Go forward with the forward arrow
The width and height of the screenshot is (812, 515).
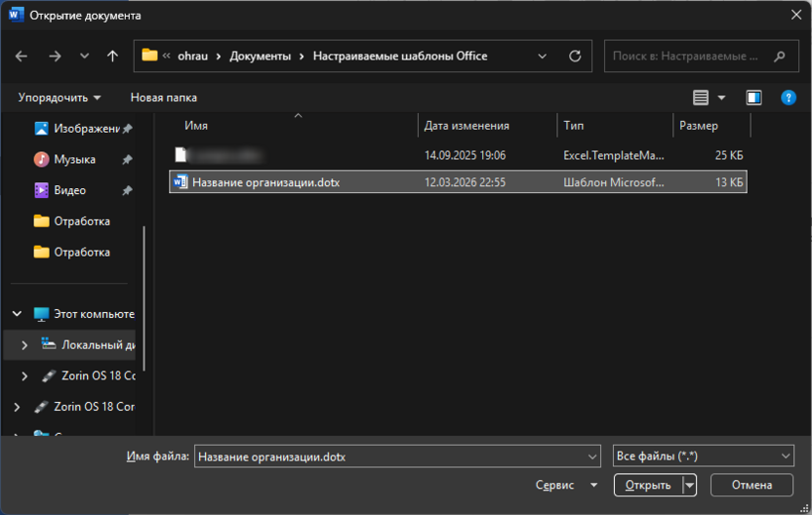tap(55, 56)
